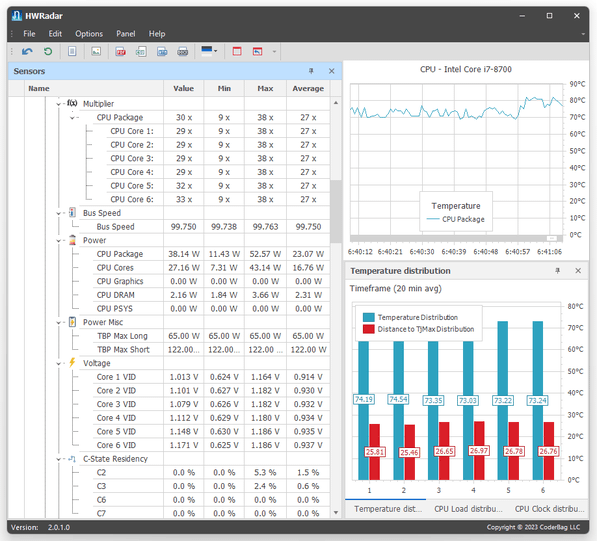Click the Power group battery icon
The height and width of the screenshot is (541, 597).
click(x=72, y=240)
